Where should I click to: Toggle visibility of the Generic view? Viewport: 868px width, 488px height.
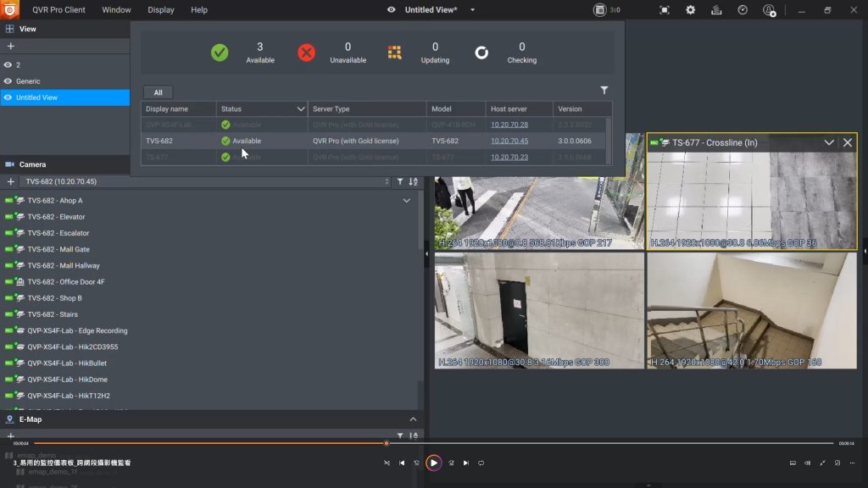(8, 81)
